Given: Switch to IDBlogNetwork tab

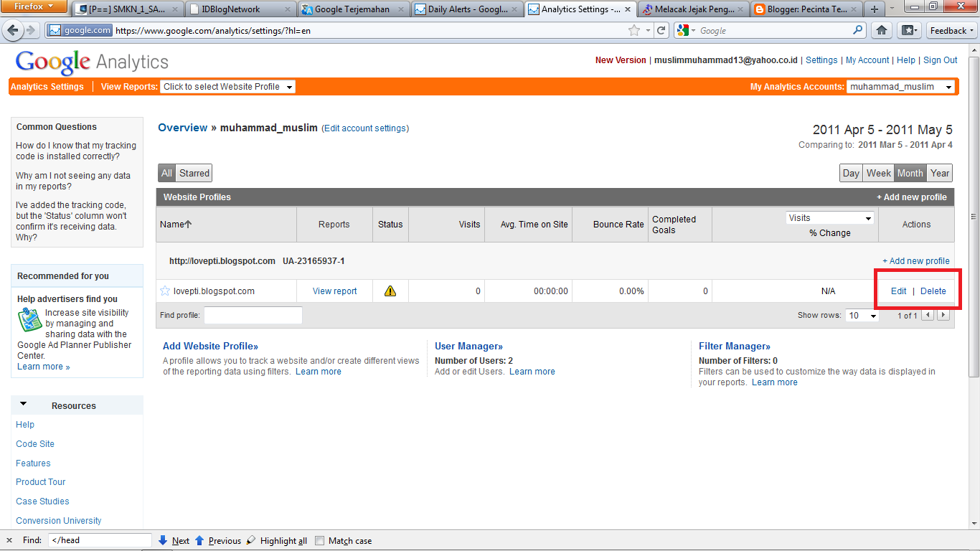Looking at the screenshot, I should pos(240,9).
